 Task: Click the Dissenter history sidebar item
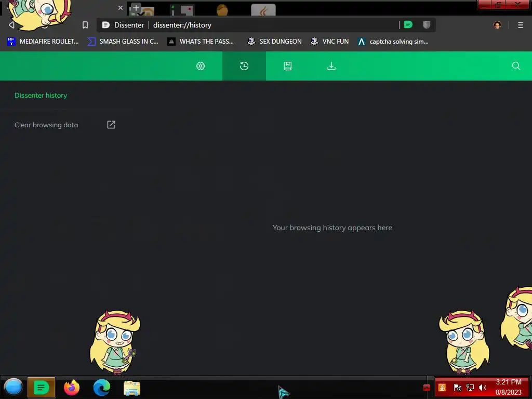tap(41, 96)
